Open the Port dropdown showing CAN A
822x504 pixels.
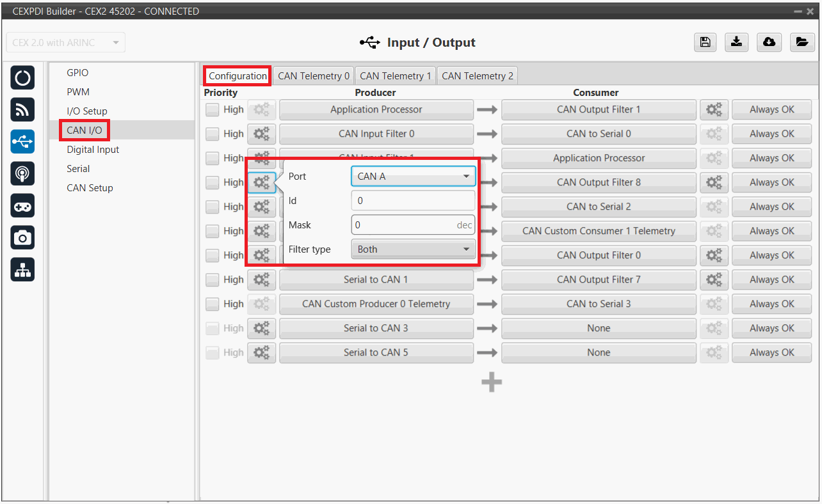pyautogui.click(x=413, y=177)
